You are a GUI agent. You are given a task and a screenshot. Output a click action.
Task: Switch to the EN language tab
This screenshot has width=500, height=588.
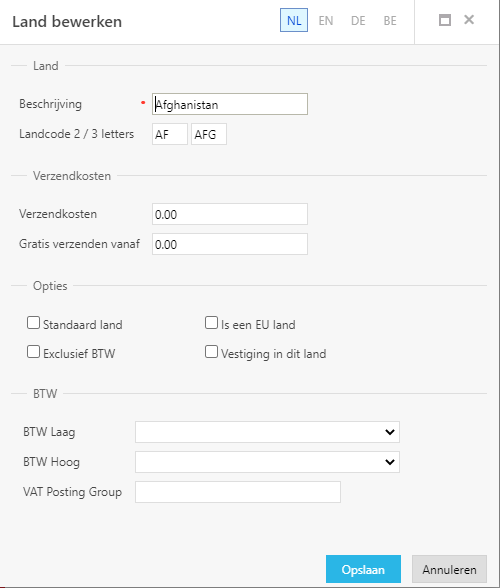326,20
